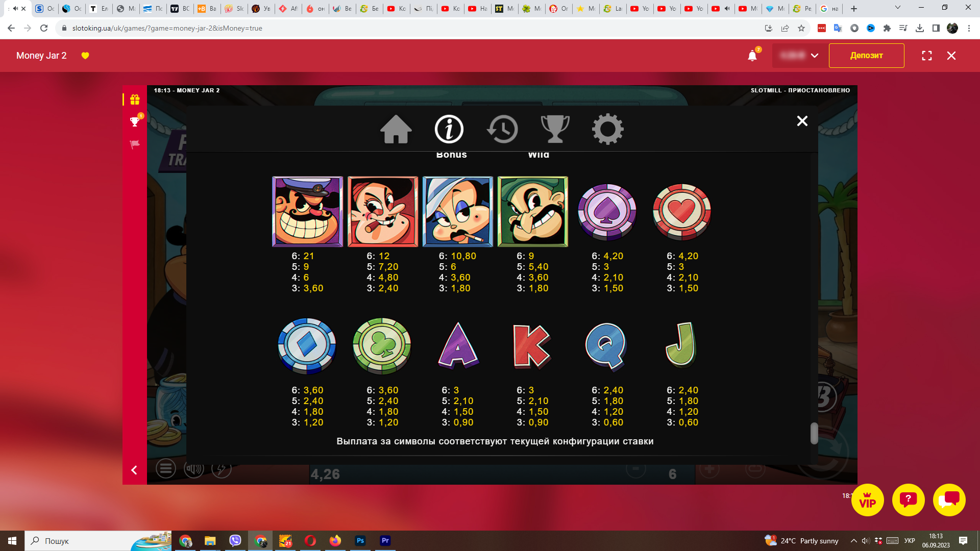Viewport: 980px width, 551px height.
Task: Open the help question mark button
Action: tap(908, 500)
